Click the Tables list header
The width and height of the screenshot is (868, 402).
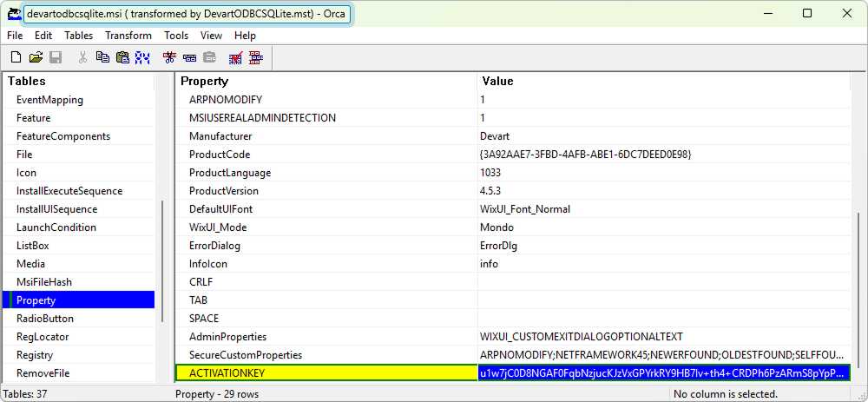[78, 82]
